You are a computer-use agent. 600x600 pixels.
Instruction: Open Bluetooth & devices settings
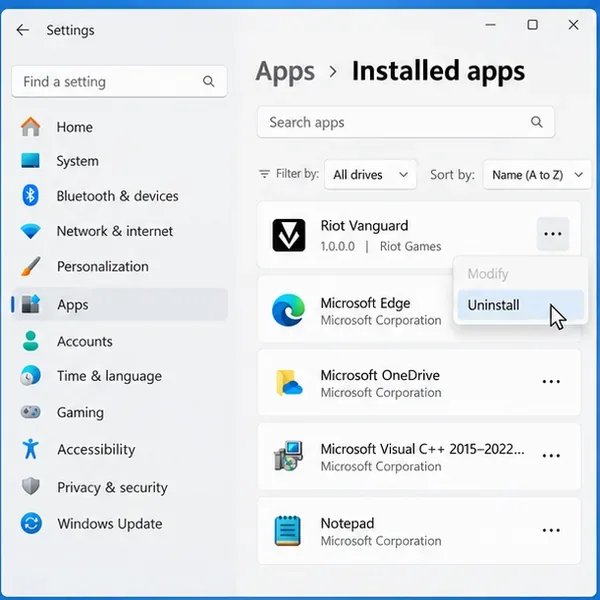click(120, 196)
